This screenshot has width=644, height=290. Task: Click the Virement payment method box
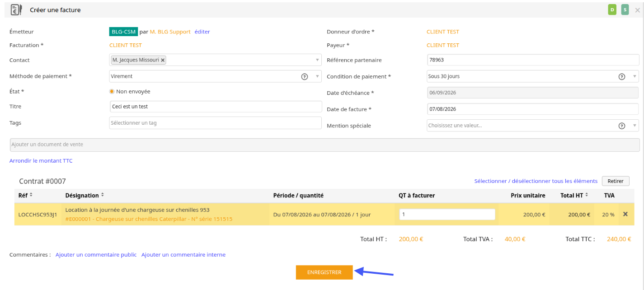pos(215,76)
